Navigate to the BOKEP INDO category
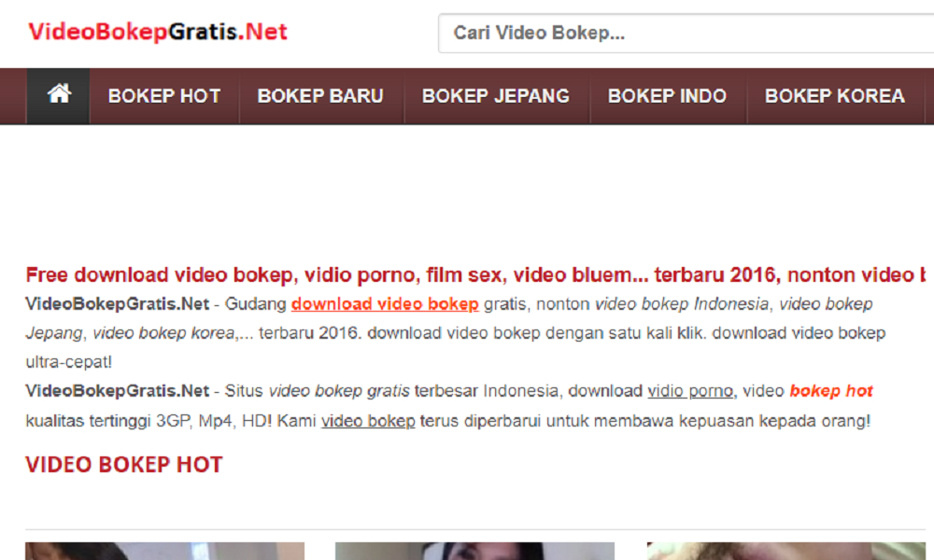 [x=668, y=94]
